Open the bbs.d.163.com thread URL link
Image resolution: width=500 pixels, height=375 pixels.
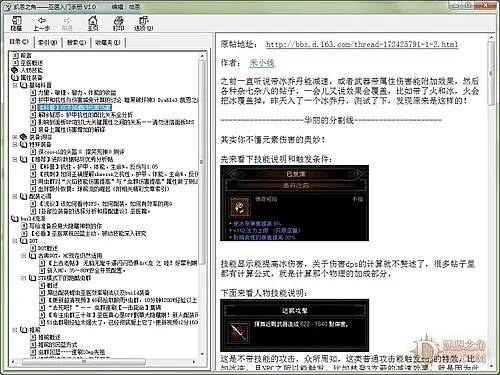coord(362,44)
